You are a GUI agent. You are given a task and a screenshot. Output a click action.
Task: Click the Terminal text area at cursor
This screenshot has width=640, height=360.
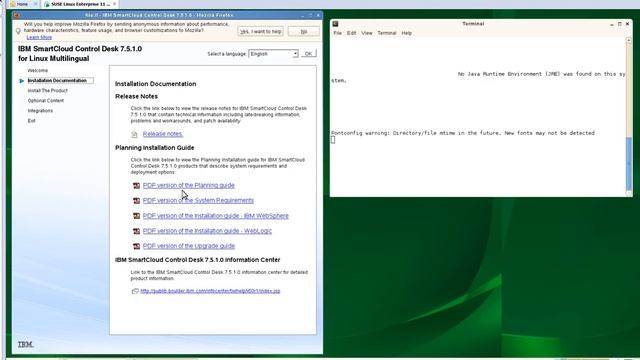333,140
